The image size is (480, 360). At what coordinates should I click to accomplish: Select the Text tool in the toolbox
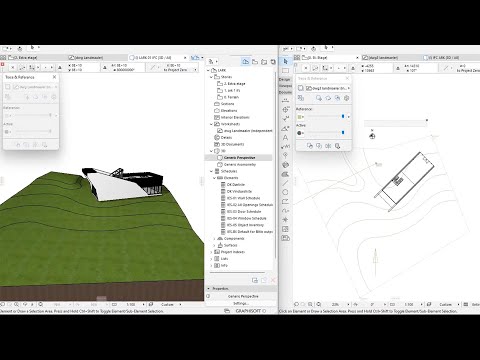pos(285,137)
